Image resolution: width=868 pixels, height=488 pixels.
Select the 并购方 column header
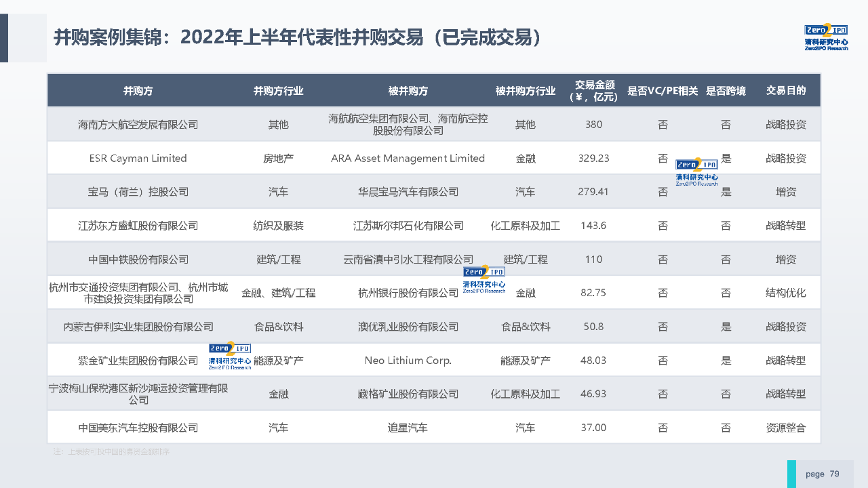click(x=138, y=91)
